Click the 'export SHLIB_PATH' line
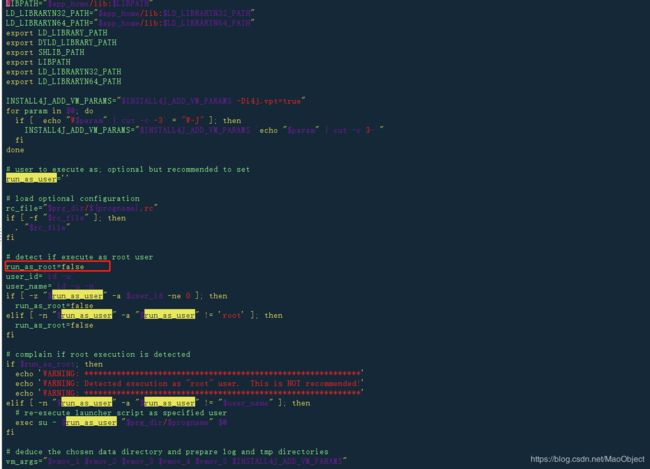 (45, 52)
